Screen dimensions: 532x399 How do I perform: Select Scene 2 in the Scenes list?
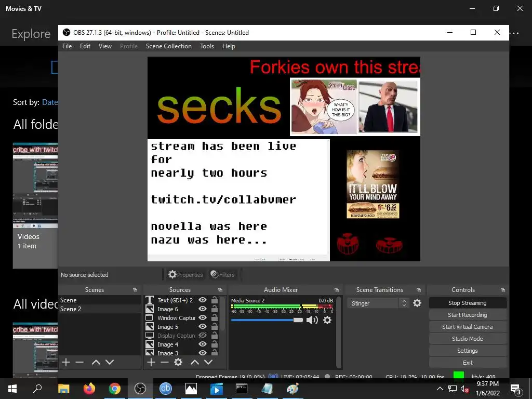point(100,309)
